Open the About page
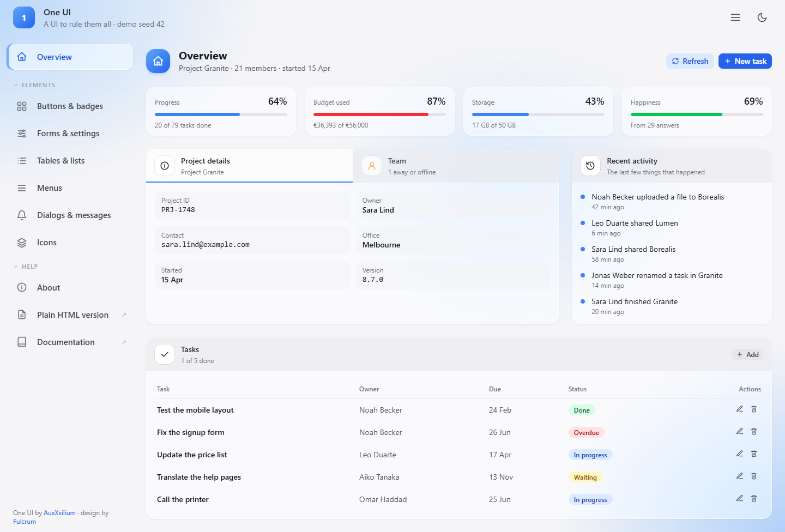This screenshot has width=785, height=532. 70,288
